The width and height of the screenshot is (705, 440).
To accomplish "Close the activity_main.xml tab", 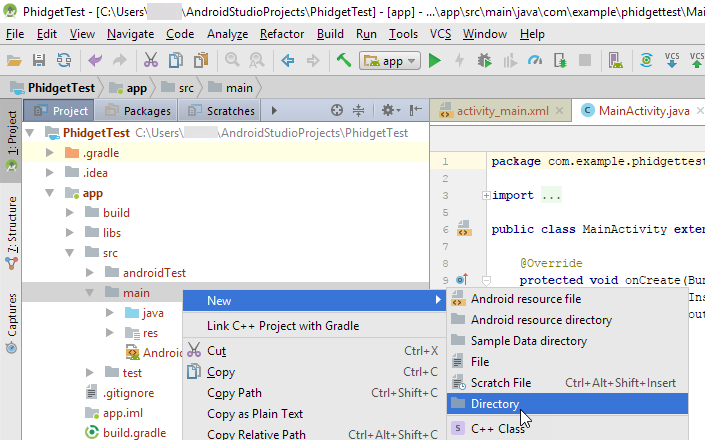I will pos(559,111).
